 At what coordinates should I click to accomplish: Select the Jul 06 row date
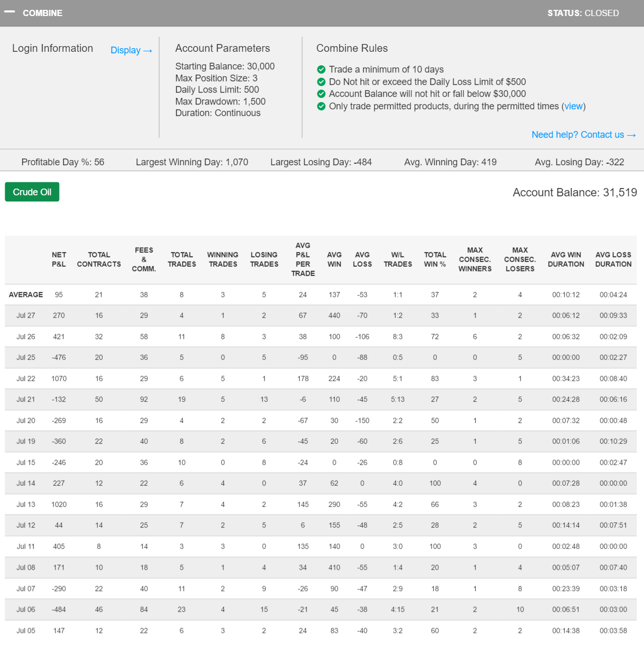pos(26,610)
